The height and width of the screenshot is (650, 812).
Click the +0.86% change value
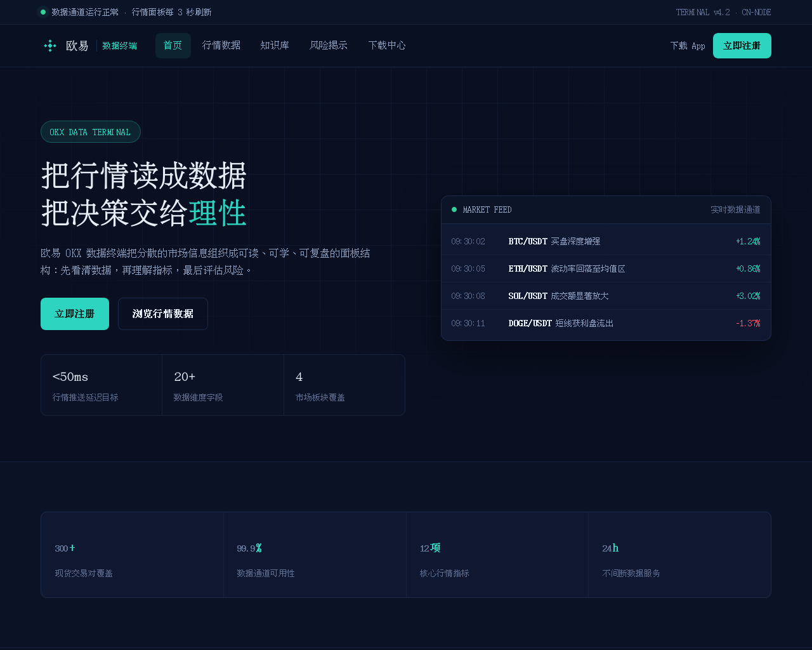point(748,269)
